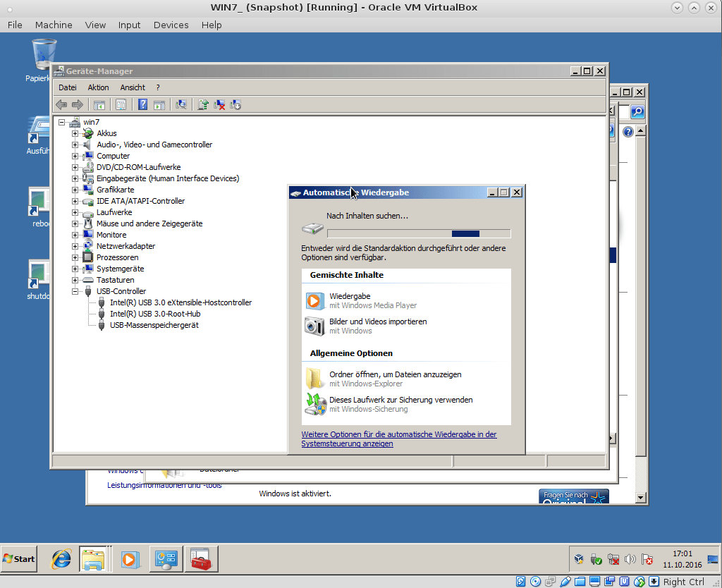Click the Windows Explorer taskbar button

tap(94, 559)
